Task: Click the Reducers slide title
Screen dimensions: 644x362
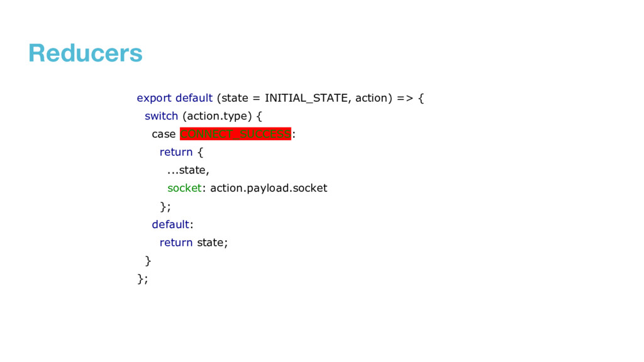Action: click(86, 53)
